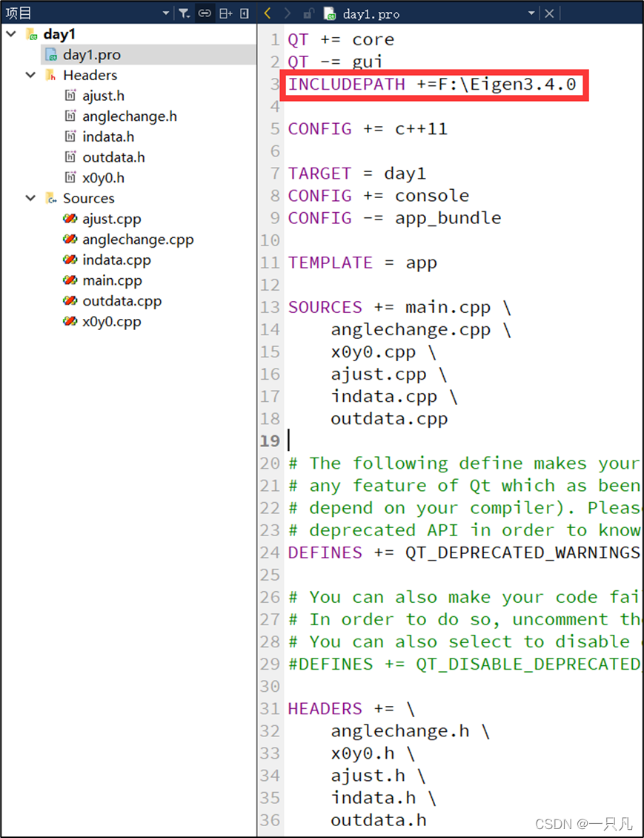Open anglechange.h header file
The height and width of the screenshot is (838, 644).
(129, 116)
